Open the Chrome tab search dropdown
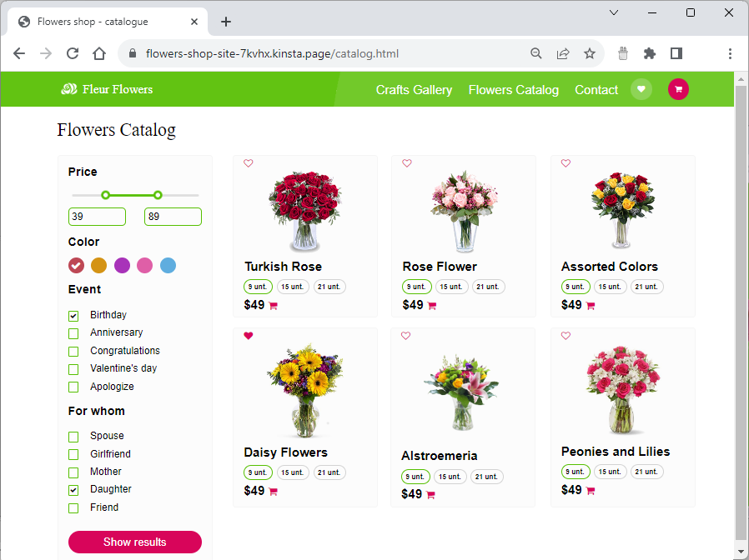This screenshot has height=560, width=749. [x=614, y=12]
